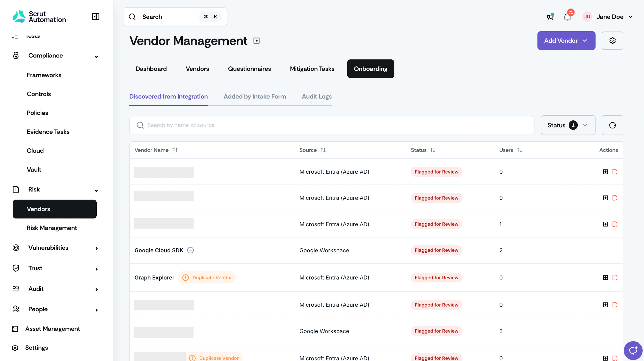Open Risk Management page

click(x=52, y=228)
